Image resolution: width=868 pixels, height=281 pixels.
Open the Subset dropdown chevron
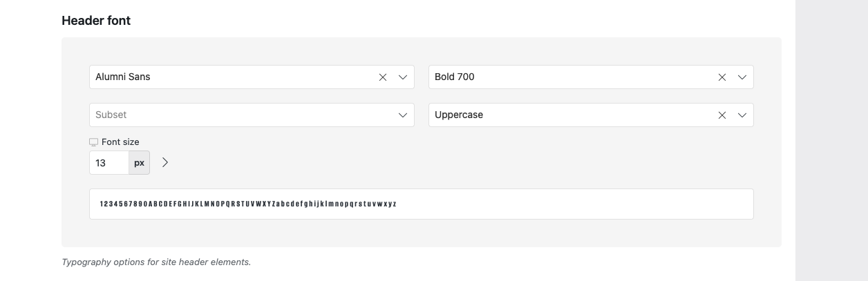point(403,115)
